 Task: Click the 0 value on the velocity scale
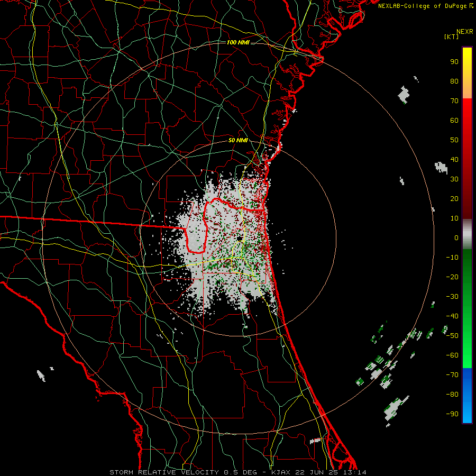(x=456, y=237)
